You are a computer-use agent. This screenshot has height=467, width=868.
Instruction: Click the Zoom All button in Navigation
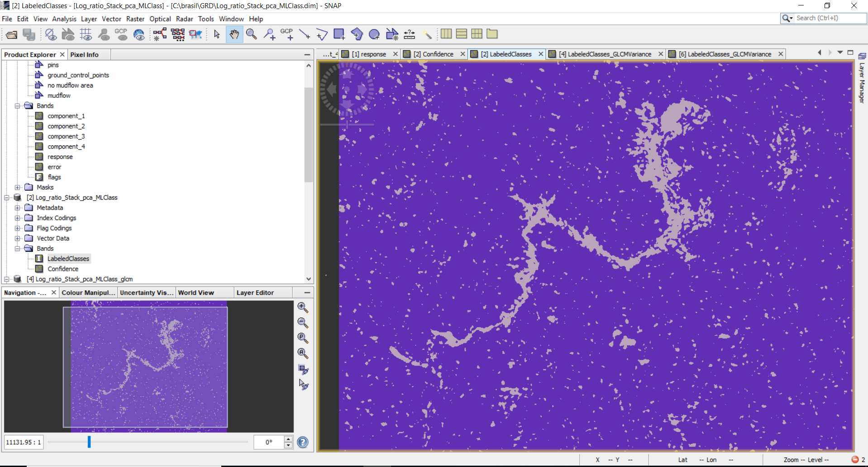click(303, 353)
